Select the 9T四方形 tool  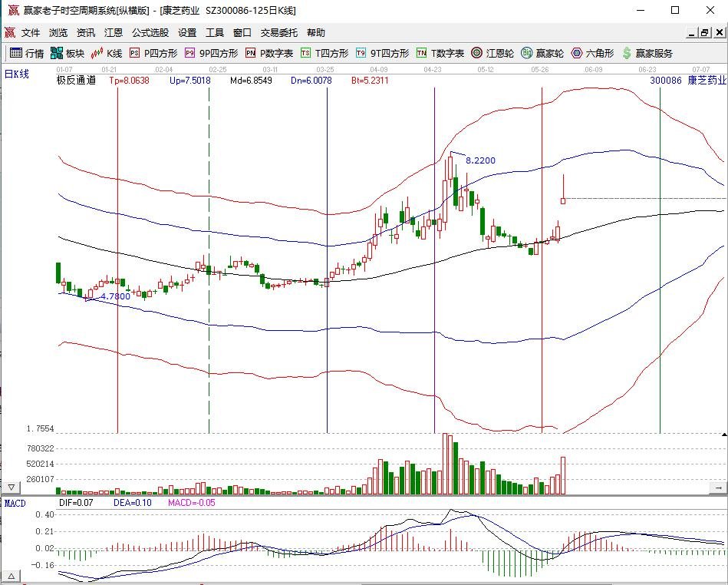[382, 53]
